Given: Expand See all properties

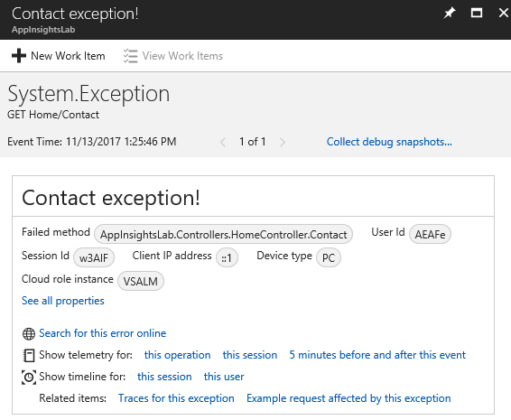Looking at the screenshot, I should tap(63, 301).
